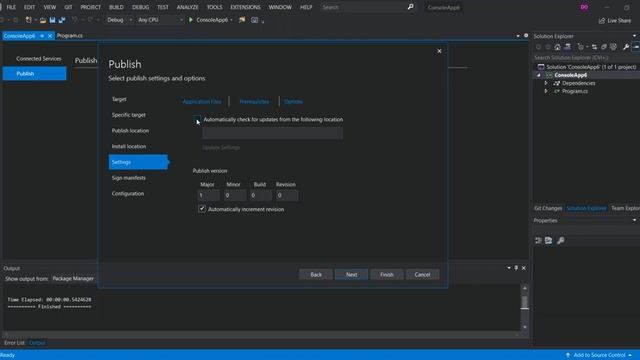640x360 pixels.
Task: Click Show All Files icon in Solution Explorer
Action: point(613,47)
